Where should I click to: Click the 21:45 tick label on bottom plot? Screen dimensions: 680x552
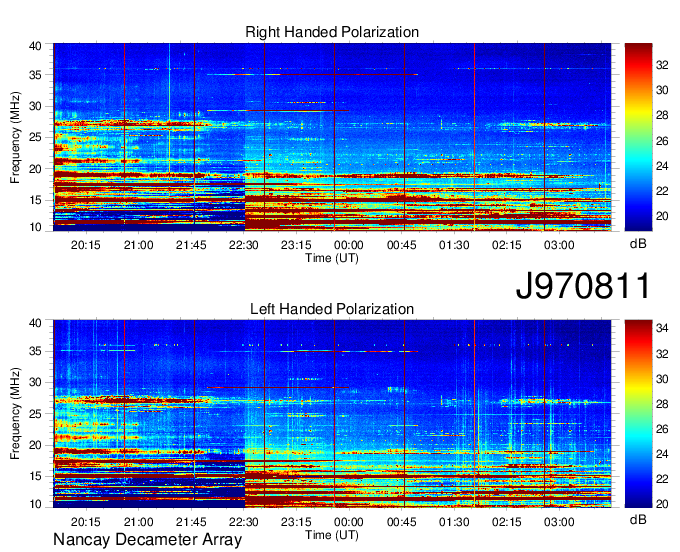point(191,522)
